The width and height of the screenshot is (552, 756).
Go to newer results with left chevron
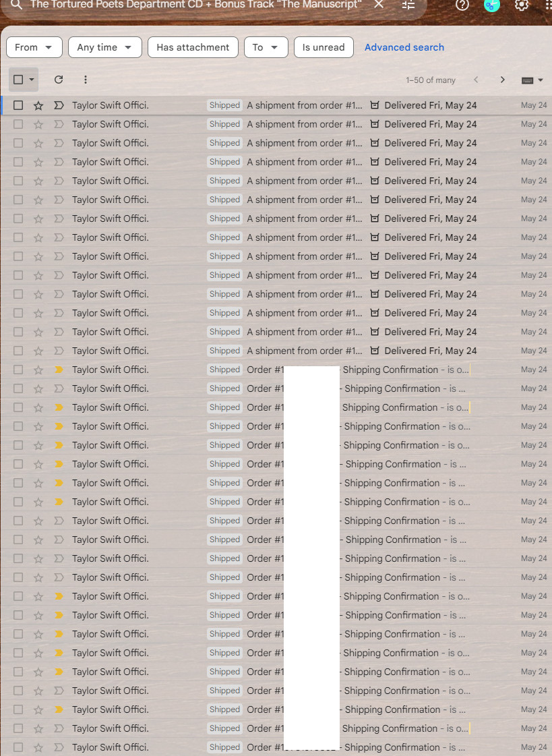pyautogui.click(x=476, y=80)
